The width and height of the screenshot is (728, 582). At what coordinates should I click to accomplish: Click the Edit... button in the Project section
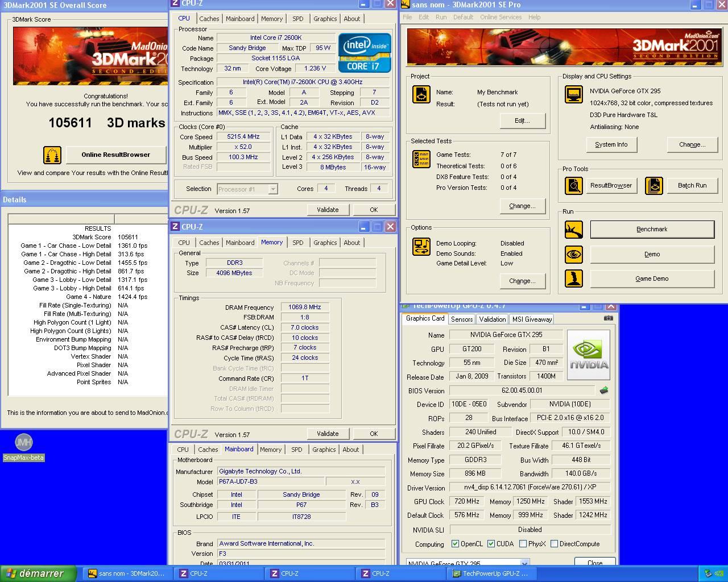(522, 120)
